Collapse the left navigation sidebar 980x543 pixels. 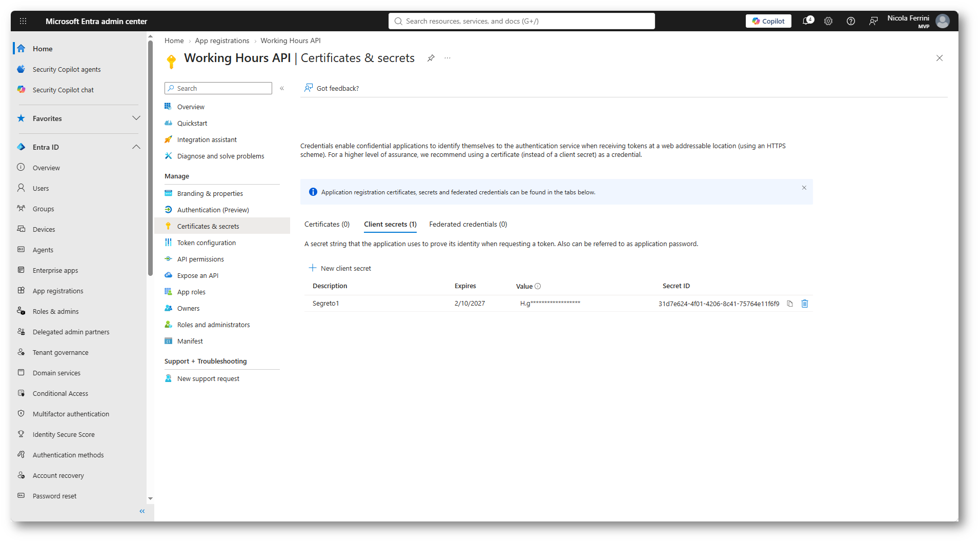[x=142, y=511]
